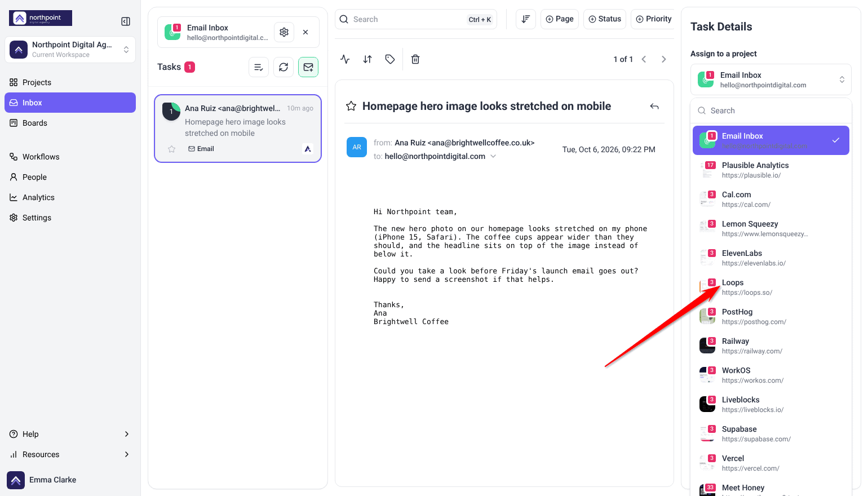Assign task to Liveblocks
This screenshot has height=496, width=868.
click(771, 404)
